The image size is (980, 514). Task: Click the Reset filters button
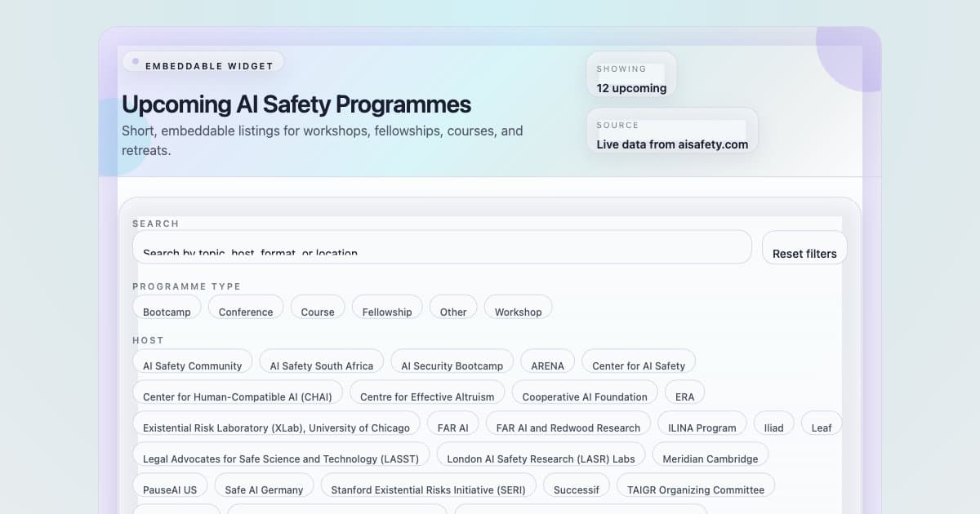pyautogui.click(x=804, y=248)
